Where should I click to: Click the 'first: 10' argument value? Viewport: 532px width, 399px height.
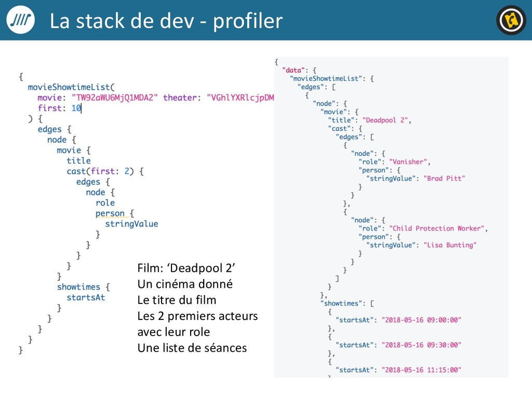[76, 108]
